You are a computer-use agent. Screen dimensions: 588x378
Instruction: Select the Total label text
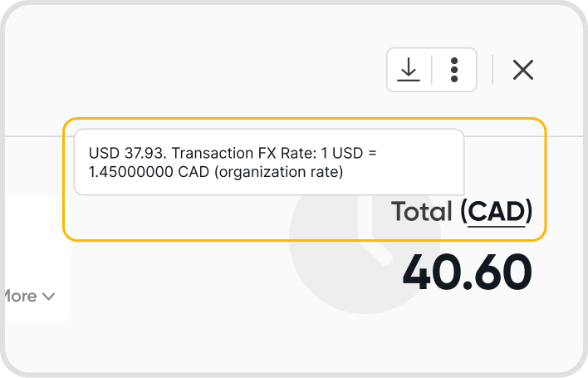(422, 212)
